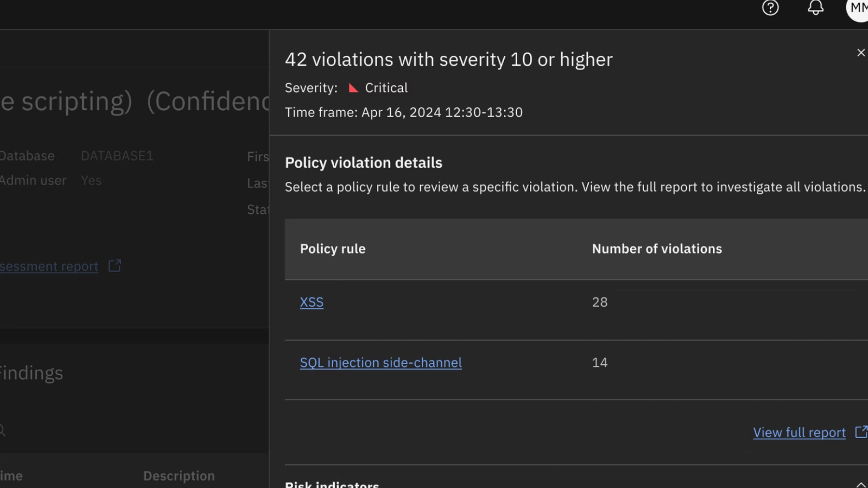Image resolution: width=868 pixels, height=488 pixels.
Task: Click launch icon next to assessment report
Action: [115, 266]
